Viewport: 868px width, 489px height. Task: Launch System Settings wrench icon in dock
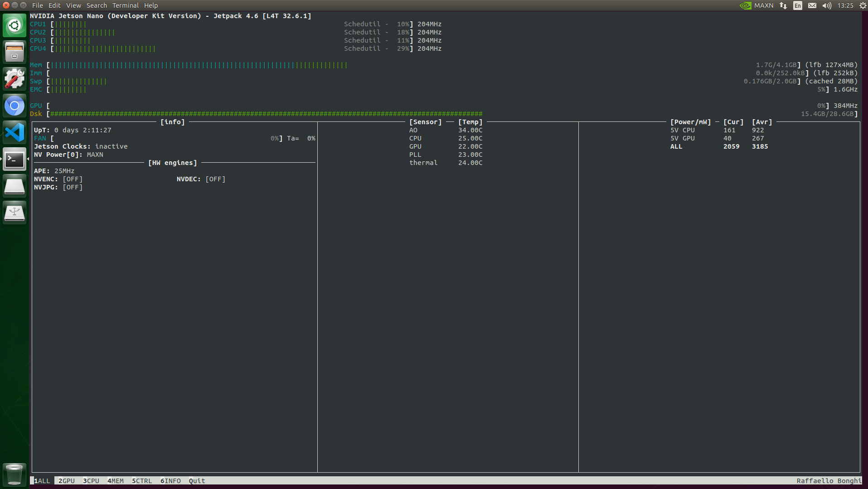click(x=15, y=79)
